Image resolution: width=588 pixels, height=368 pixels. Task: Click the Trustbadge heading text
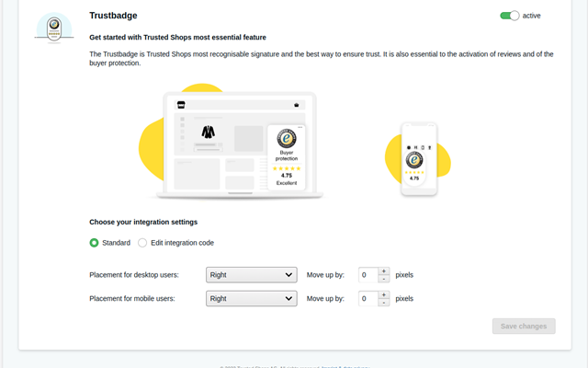click(113, 16)
